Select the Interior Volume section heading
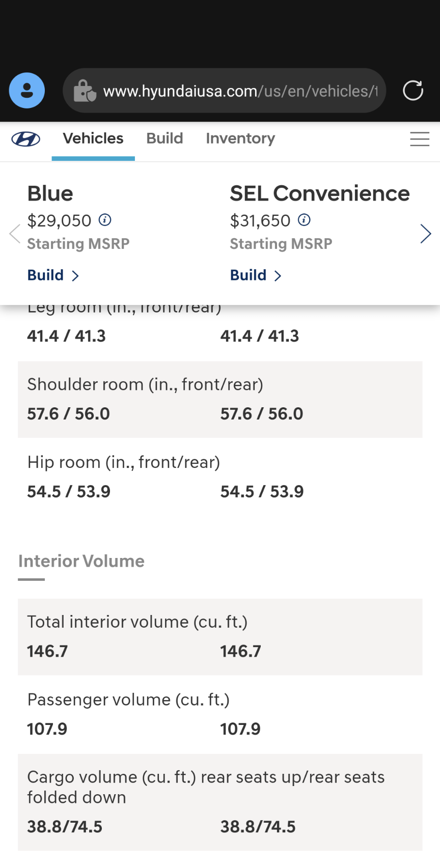The width and height of the screenshot is (440, 868). click(x=81, y=561)
